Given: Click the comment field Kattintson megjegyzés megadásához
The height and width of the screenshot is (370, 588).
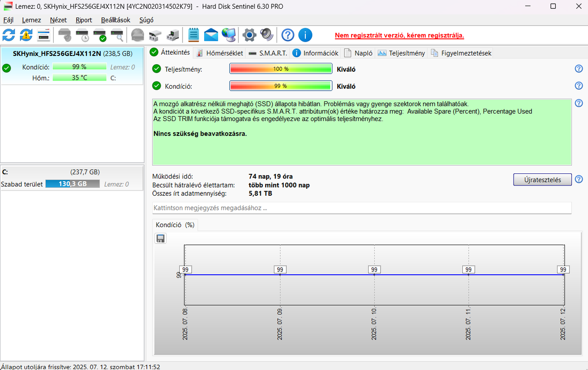Looking at the screenshot, I should (362, 208).
